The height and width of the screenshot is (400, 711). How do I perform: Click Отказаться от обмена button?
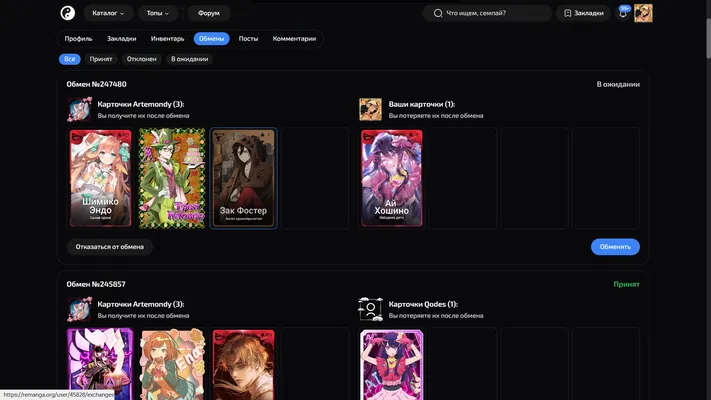[x=109, y=247]
